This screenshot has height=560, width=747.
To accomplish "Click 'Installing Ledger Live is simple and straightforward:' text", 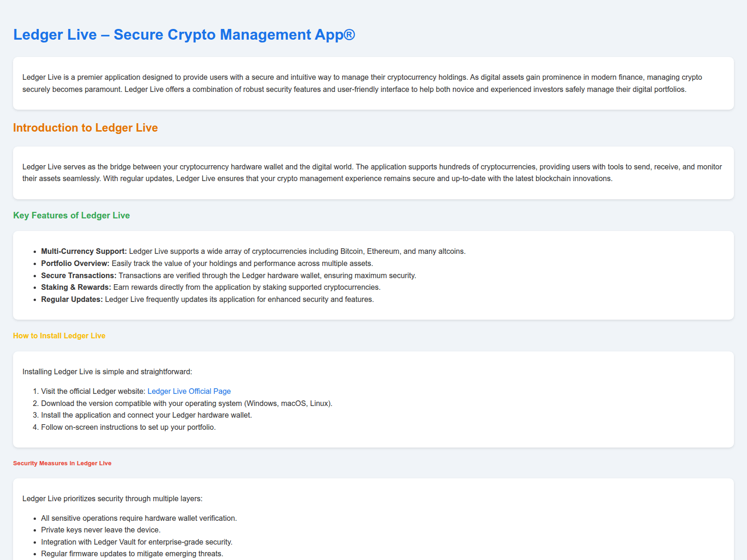I will [x=107, y=371].
